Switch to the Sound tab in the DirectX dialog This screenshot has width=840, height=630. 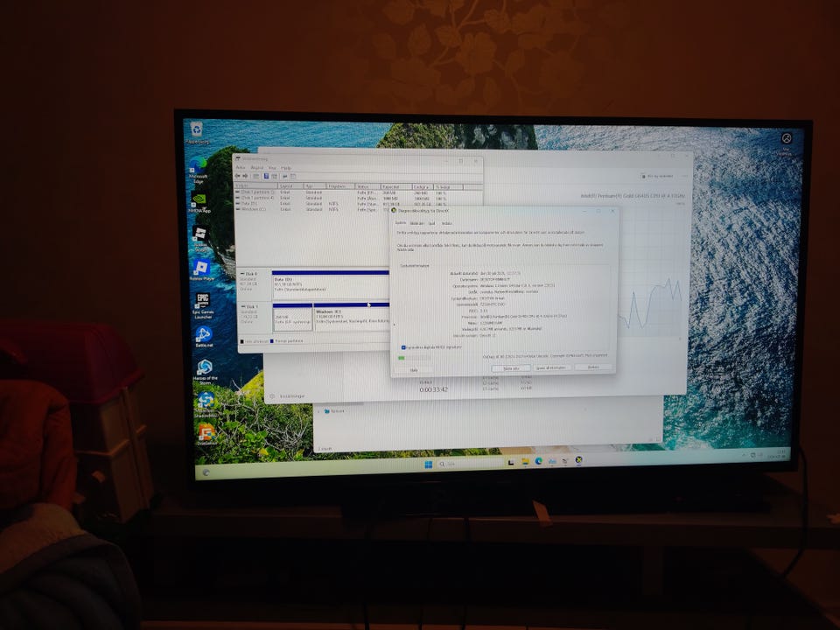[431, 223]
